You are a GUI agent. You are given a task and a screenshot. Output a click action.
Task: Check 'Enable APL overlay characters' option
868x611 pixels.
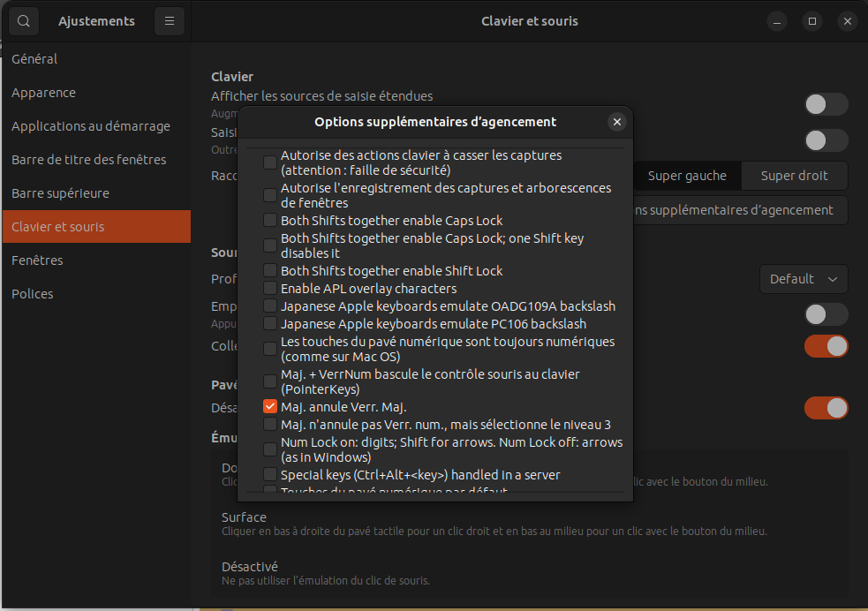(x=270, y=289)
